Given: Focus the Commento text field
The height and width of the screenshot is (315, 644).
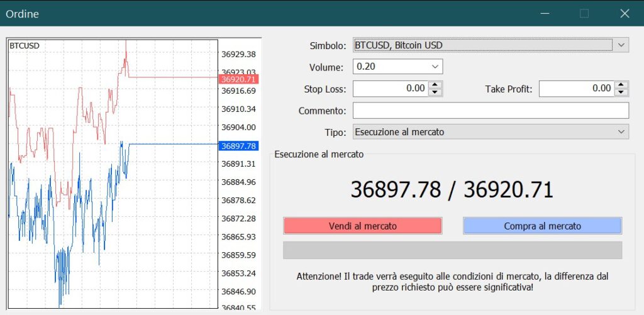Looking at the screenshot, I should click(x=491, y=111).
